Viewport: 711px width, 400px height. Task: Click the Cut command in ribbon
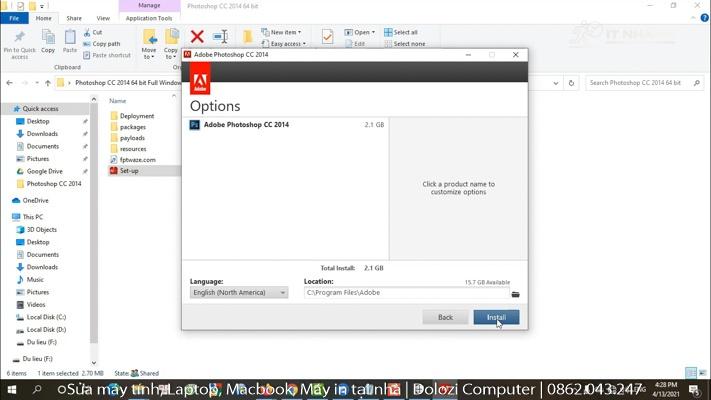coord(97,32)
